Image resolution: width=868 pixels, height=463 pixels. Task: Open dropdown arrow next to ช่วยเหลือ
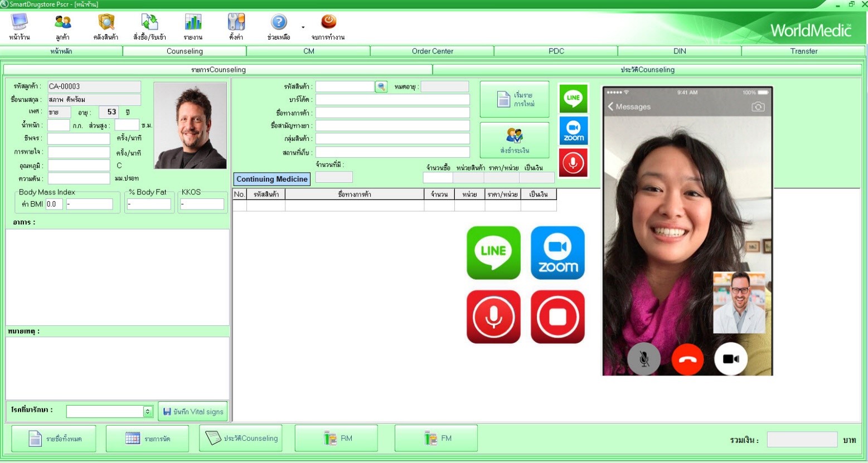(303, 27)
